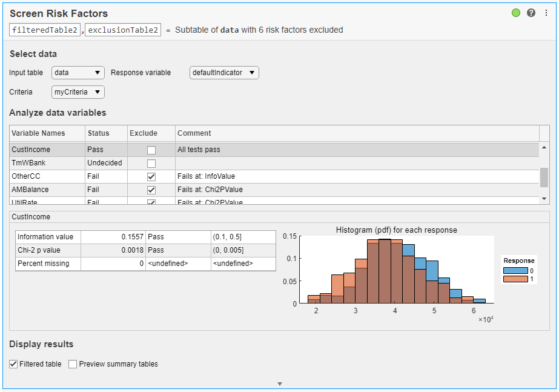559x392 pixels.
Task: Enable Preview summary tables
Action: (x=72, y=364)
